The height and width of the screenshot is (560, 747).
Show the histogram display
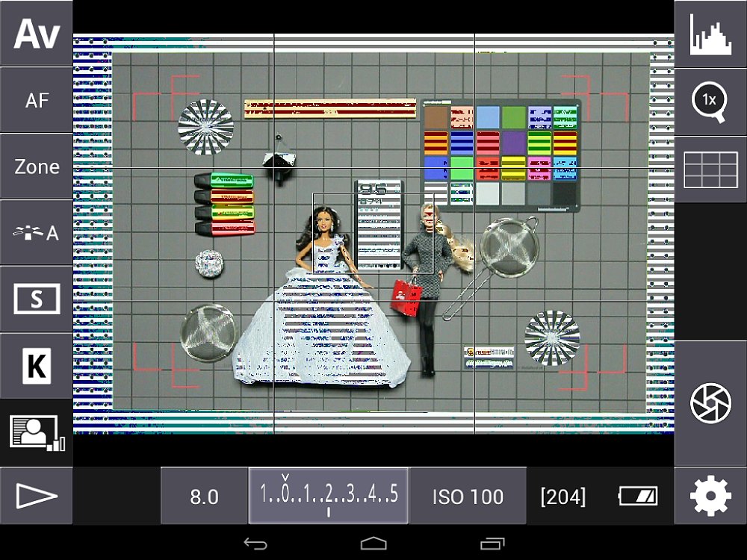[x=711, y=34]
